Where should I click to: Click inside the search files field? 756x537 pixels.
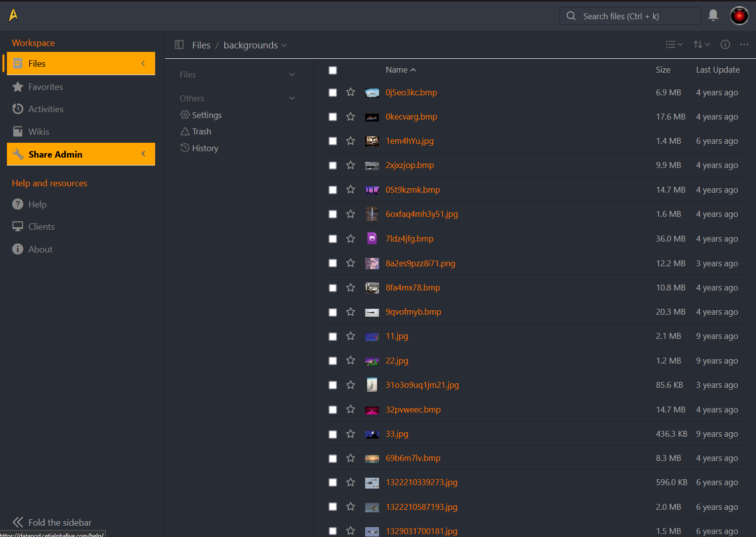(630, 15)
